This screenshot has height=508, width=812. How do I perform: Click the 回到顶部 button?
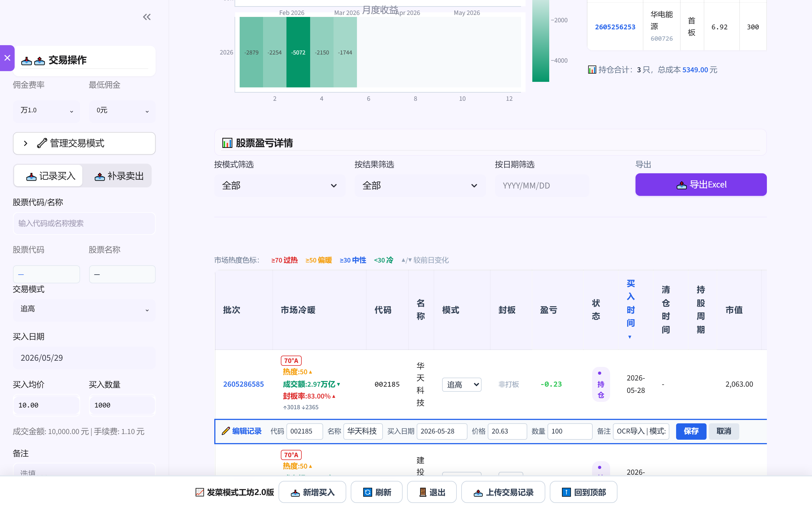[583, 492]
